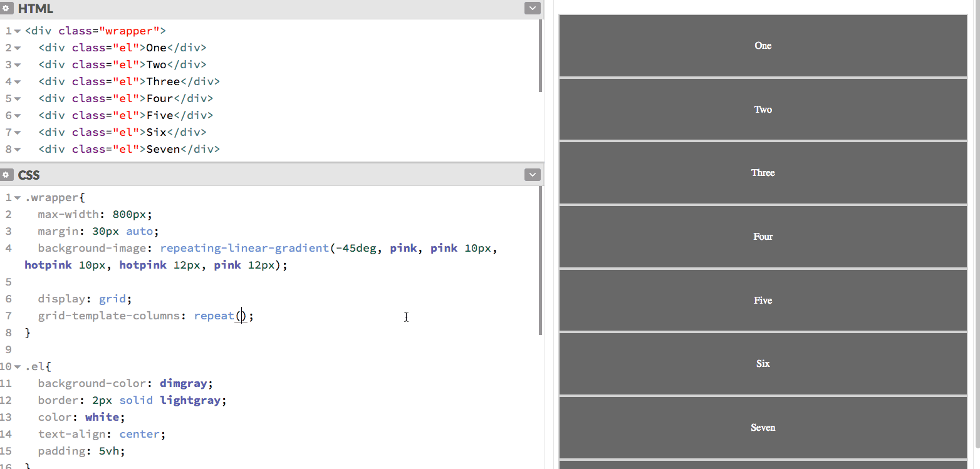The height and width of the screenshot is (469, 980).
Task: Collapse the wrapper div on HTML line 1
Action: [18, 31]
